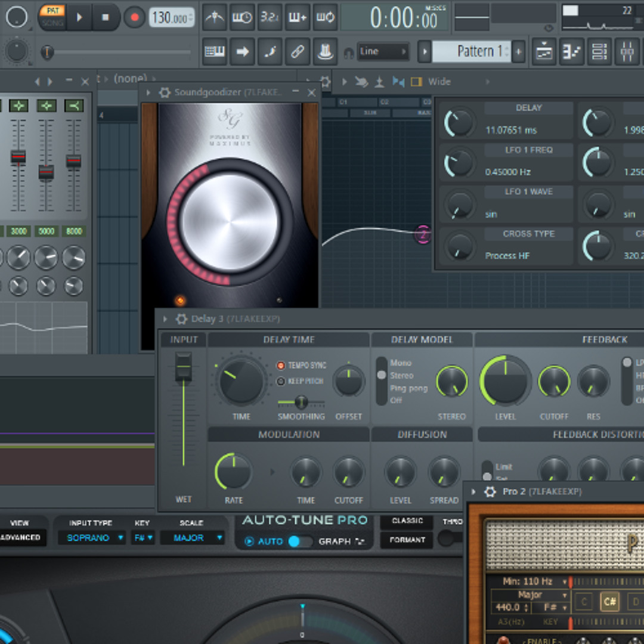Viewport: 644px width, 644px height.
Task: Open the piano keyboard typing icon
Action: point(215,51)
